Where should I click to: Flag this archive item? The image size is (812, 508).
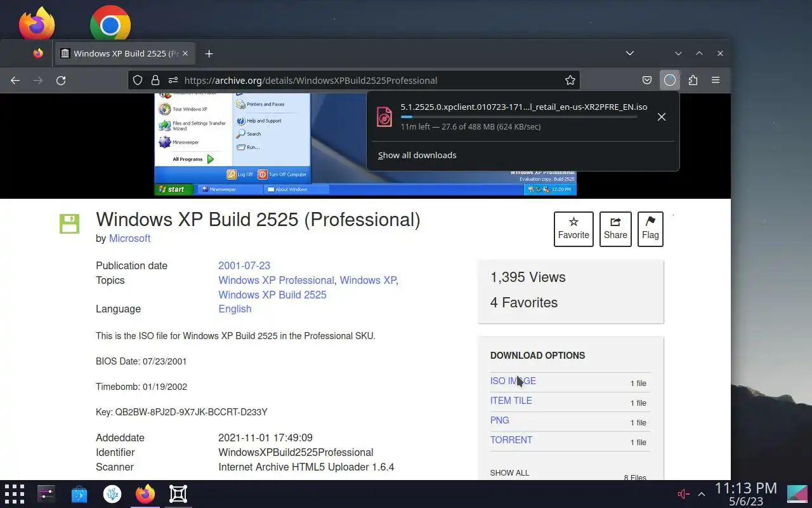point(650,229)
